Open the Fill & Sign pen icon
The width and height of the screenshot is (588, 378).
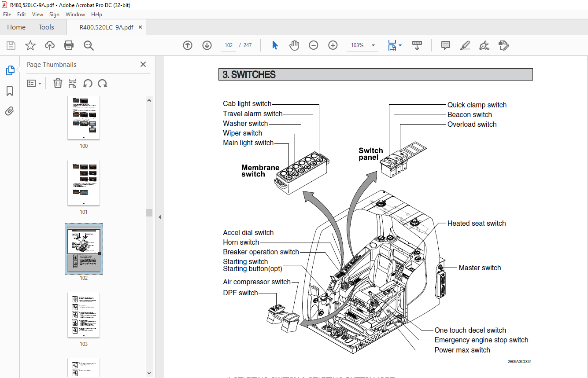click(x=484, y=45)
